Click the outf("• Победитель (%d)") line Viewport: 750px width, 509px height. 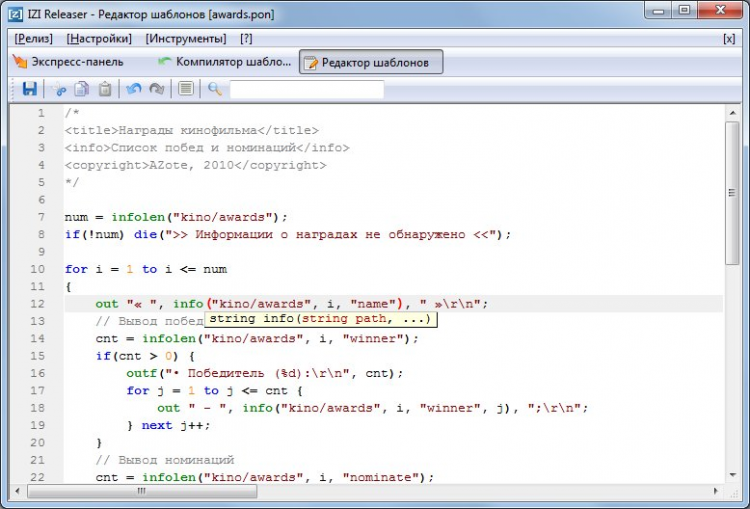[265, 373]
